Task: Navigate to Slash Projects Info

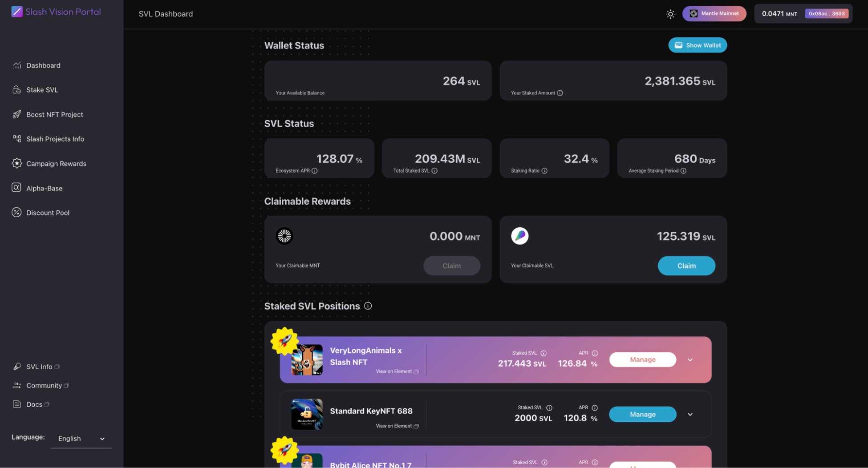Action: [x=55, y=139]
